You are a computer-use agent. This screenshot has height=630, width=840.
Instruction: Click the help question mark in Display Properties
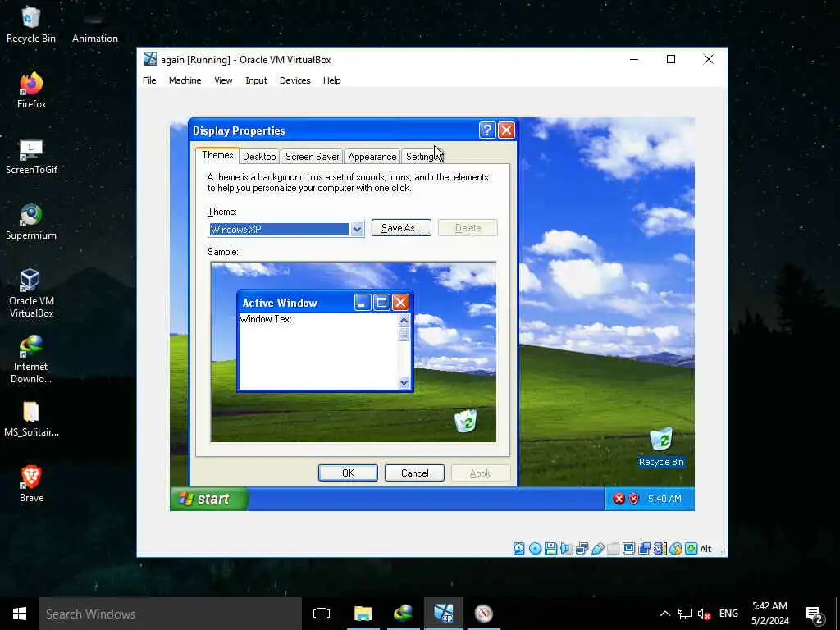(487, 130)
